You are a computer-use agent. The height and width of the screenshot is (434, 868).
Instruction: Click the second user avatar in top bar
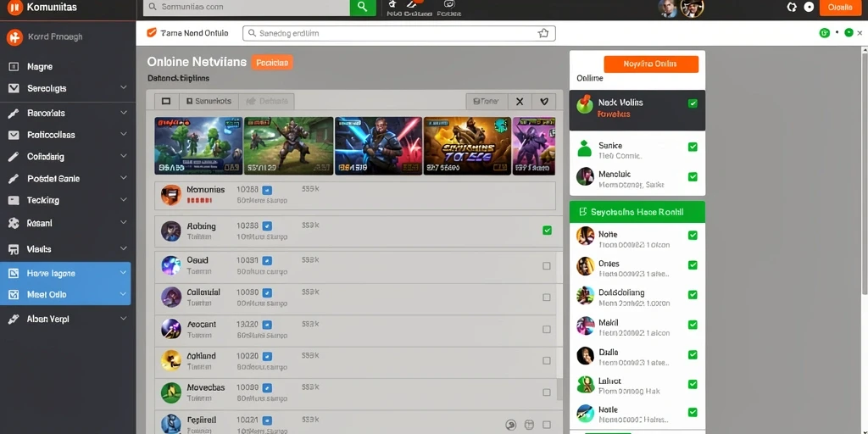coord(692,8)
